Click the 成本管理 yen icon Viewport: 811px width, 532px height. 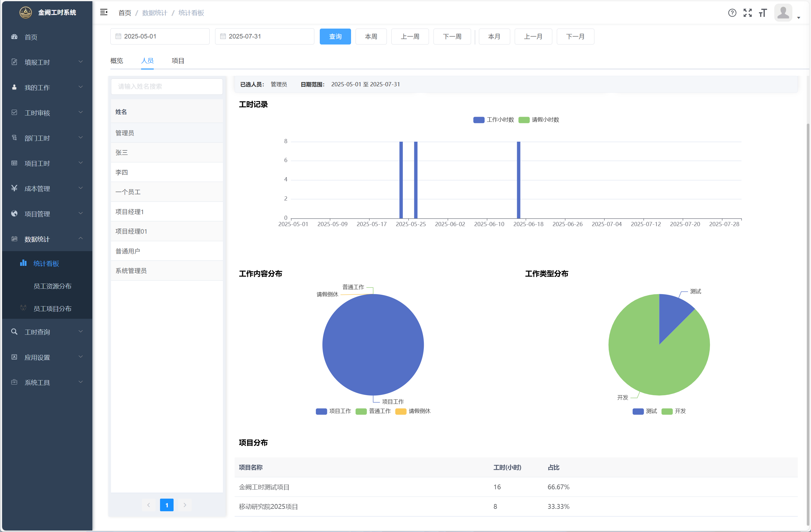14,188
